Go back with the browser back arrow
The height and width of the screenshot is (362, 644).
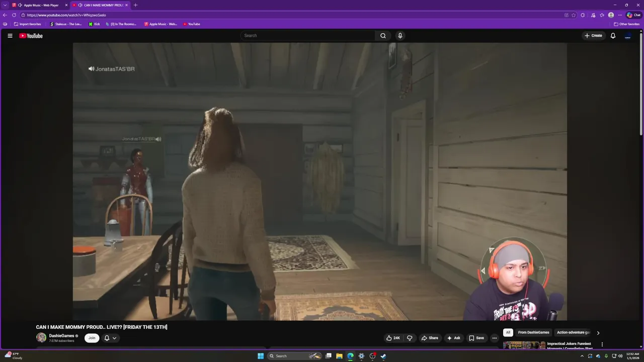pos(5,15)
